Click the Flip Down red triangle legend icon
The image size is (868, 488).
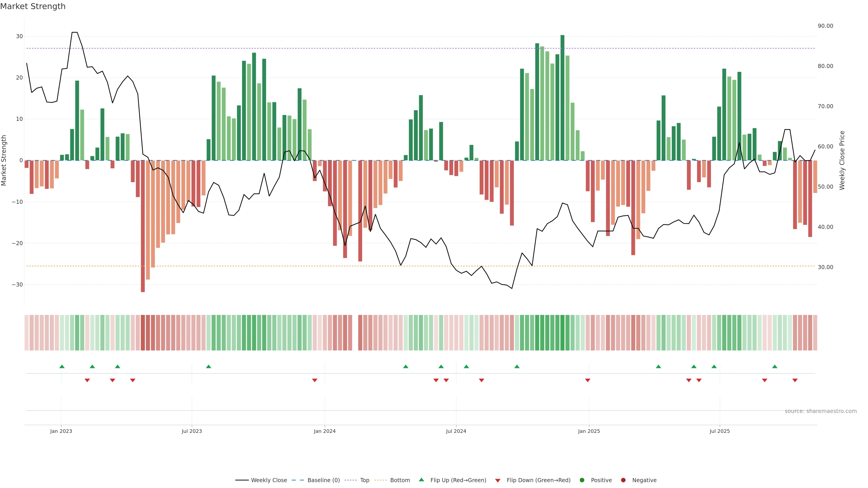tap(498, 480)
